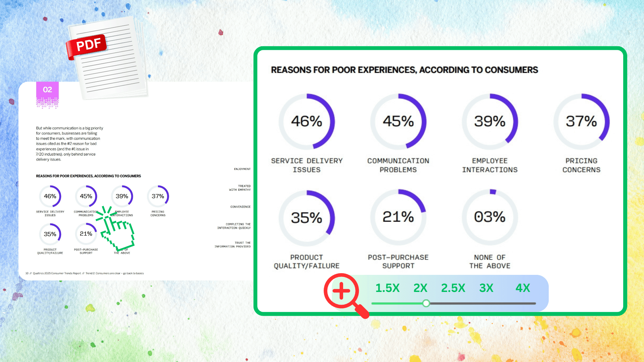This screenshot has height=362, width=644.
Task: Click the 03% none of the above chart
Action: pyautogui.click(x=490, y=217)
